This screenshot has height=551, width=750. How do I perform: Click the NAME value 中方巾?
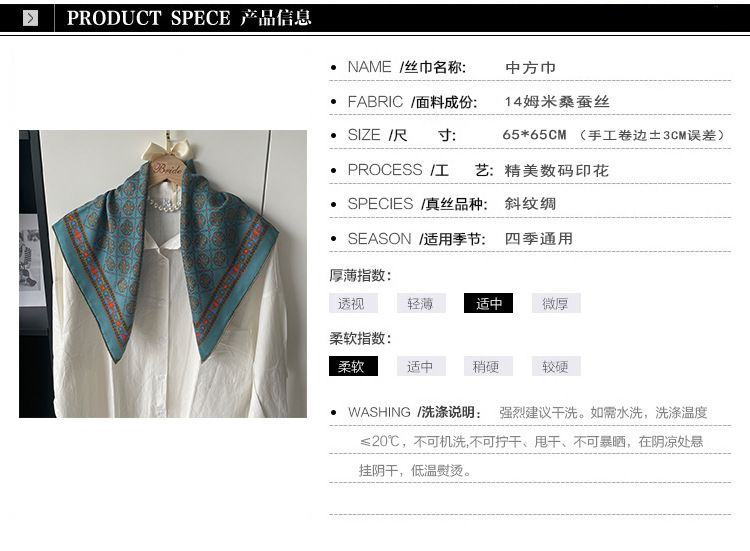pyautogui.click(x=530, y=67)
